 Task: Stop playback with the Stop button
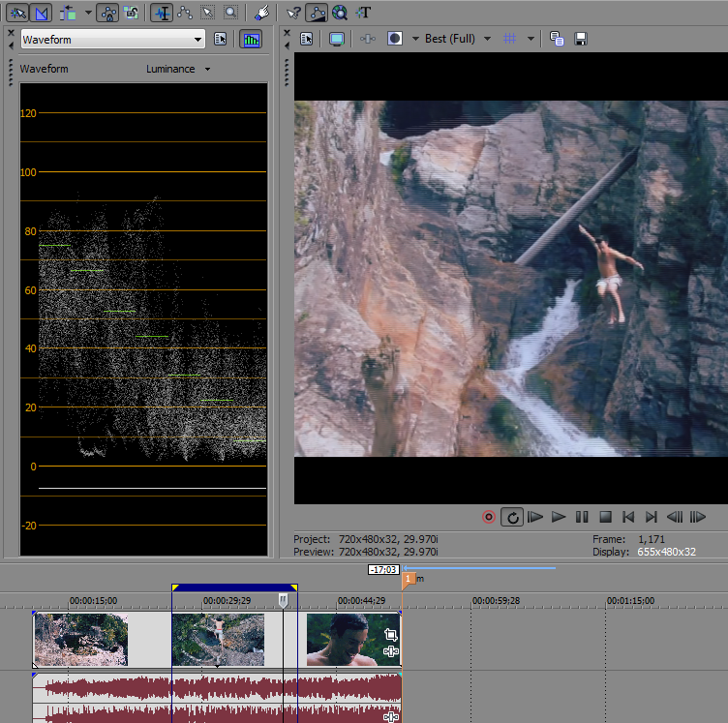coord(605,517)
